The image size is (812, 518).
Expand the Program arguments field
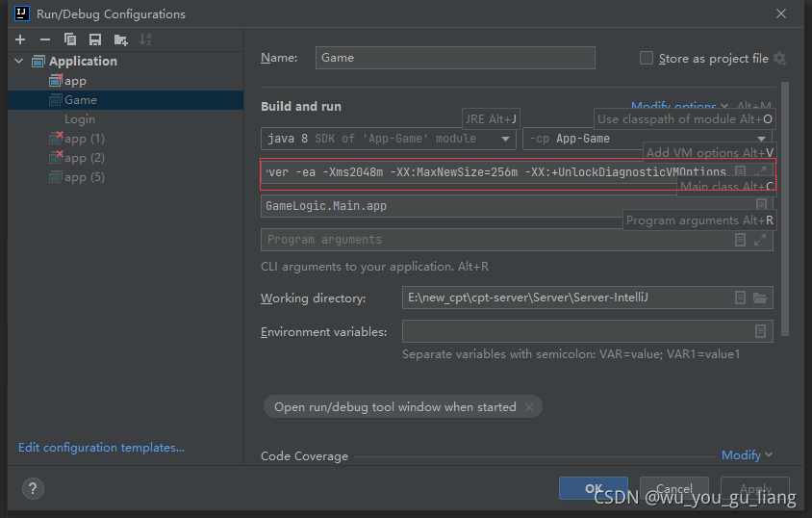pos(760,240)
